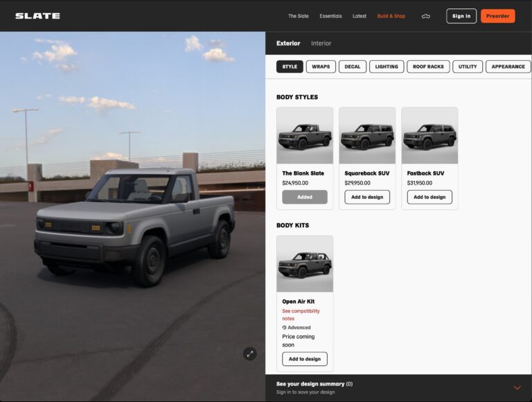Viewport: 532px width, 402px height.
Task: Click the SLATE logo
Action: (x=37, y=16)
